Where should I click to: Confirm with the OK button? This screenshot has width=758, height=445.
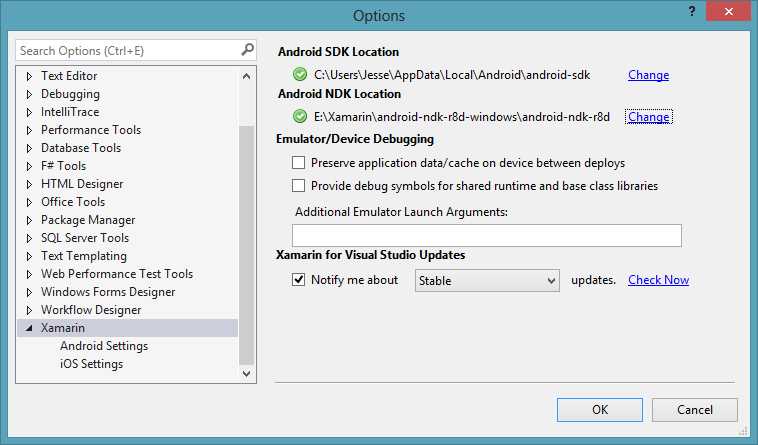coord(599,410)
